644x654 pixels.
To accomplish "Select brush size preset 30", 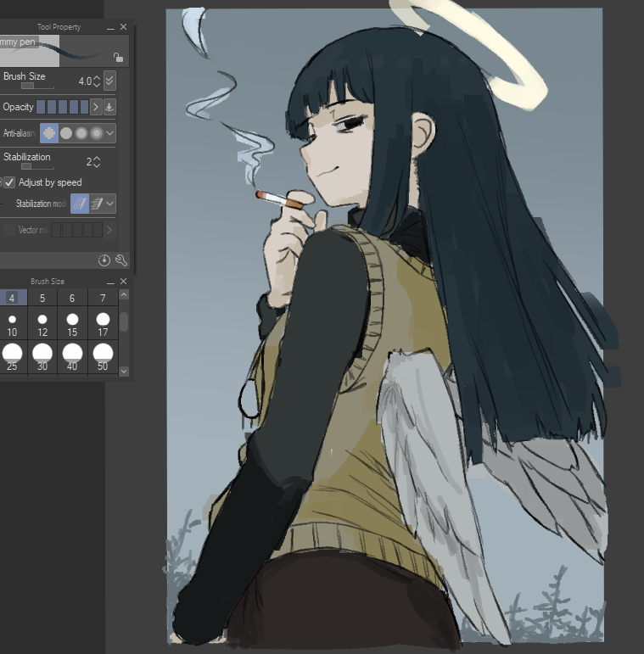I will coord(42,357).
